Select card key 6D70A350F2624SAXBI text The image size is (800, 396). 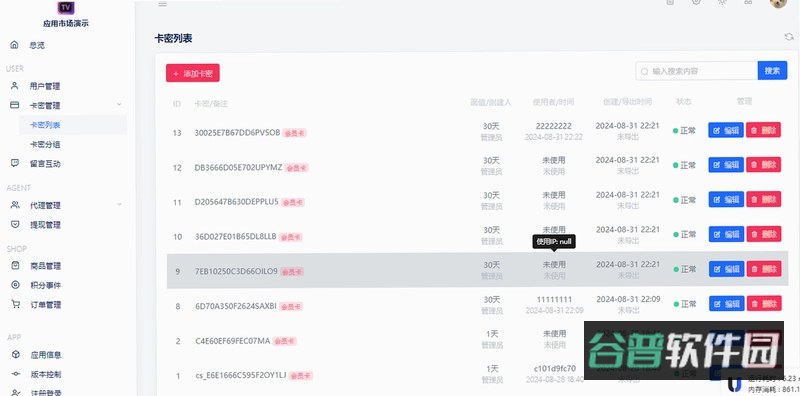[x=236, y=306]
